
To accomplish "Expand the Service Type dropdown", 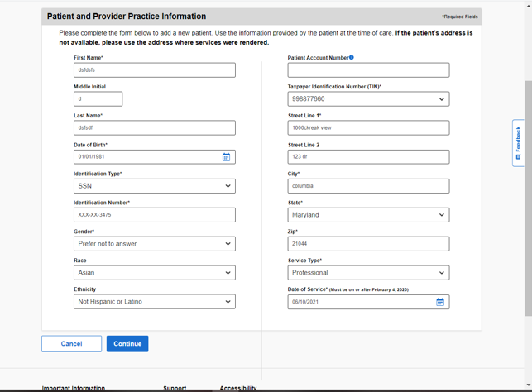I will click(368, 273).
